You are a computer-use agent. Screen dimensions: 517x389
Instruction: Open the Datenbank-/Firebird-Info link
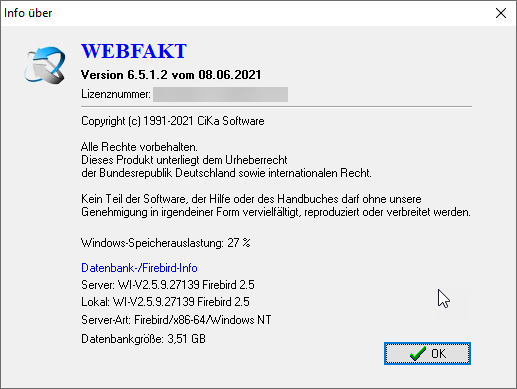pos(139,268)
